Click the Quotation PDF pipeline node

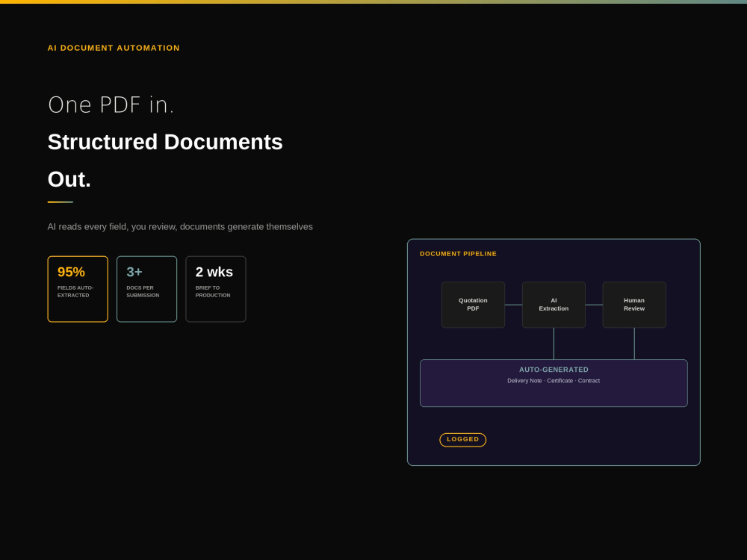[473, 305]
